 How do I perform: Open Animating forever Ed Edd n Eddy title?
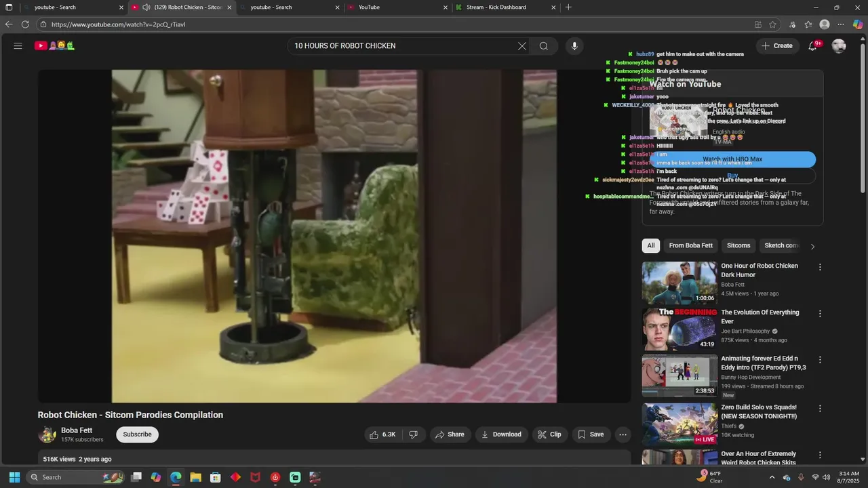click(764, 363)
